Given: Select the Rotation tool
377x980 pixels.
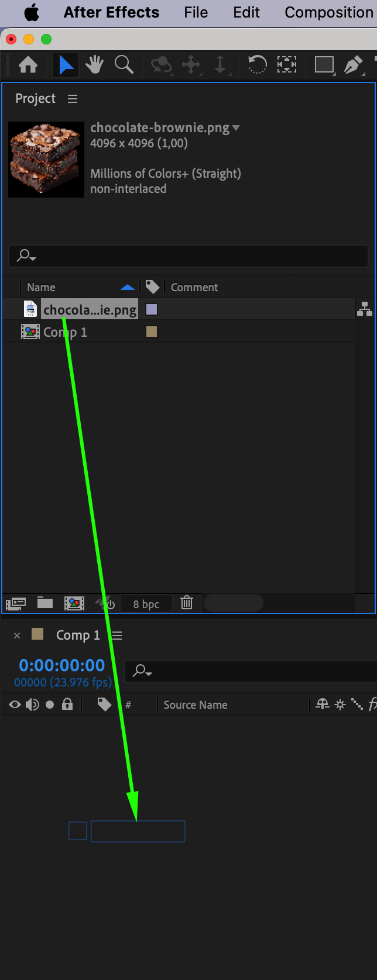Looking at the screenshot, I should point(257,64).
